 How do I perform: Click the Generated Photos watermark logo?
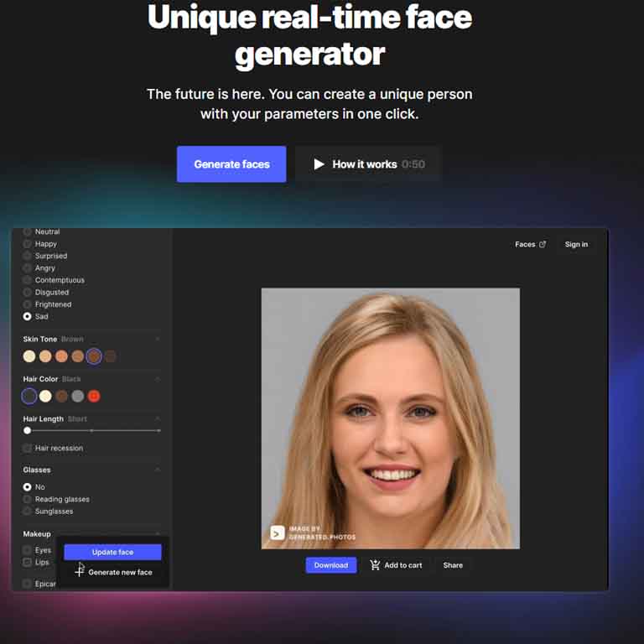tap(277, 532)
